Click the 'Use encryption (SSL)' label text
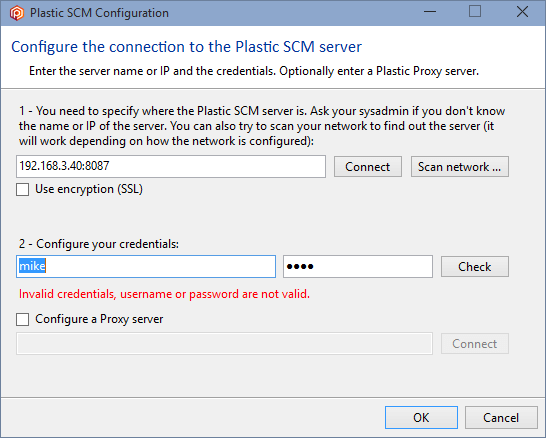 (x=89, y=189)
